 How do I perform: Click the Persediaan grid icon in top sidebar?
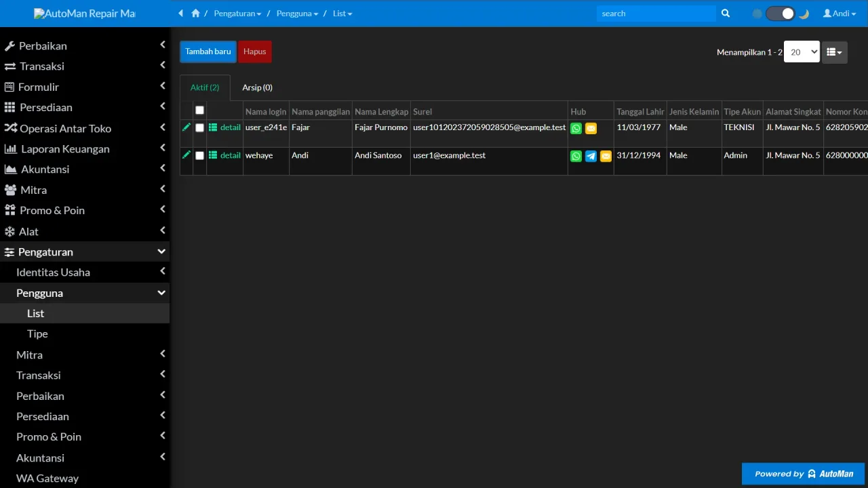click(9, 107)
